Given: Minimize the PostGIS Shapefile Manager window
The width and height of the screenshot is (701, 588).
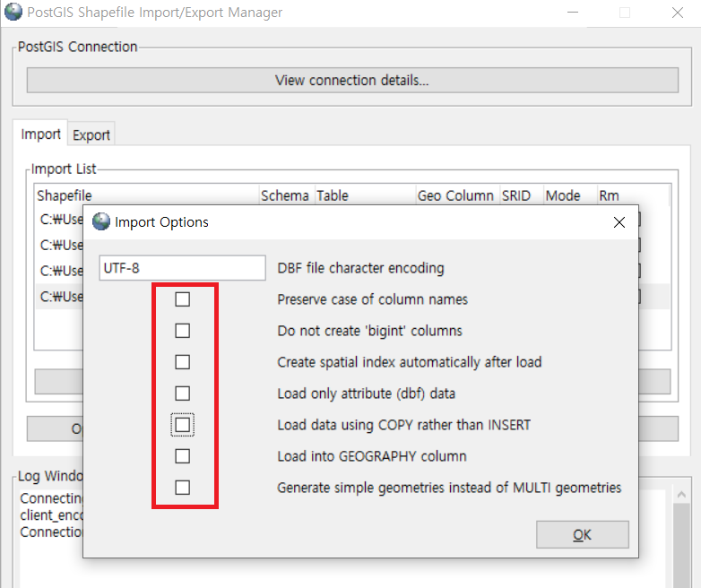Looking at the screenshot, I should (573, 13).
